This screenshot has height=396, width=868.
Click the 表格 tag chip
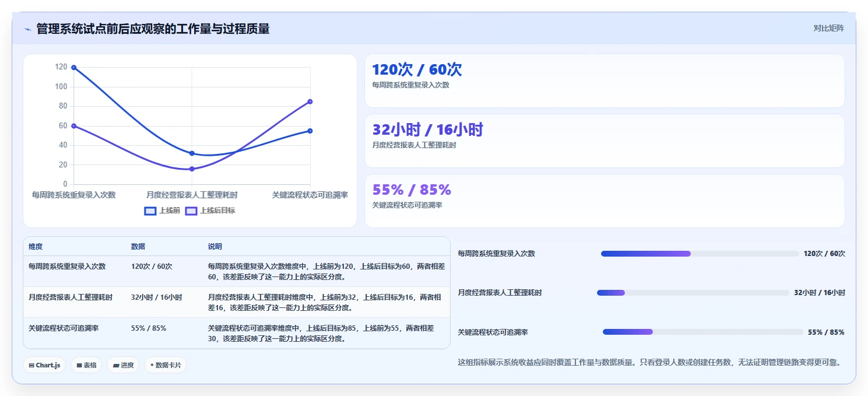tap(86, 365)
